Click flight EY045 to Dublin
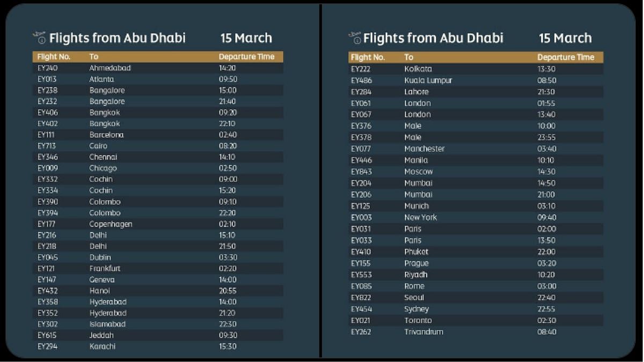 point(158,257)
